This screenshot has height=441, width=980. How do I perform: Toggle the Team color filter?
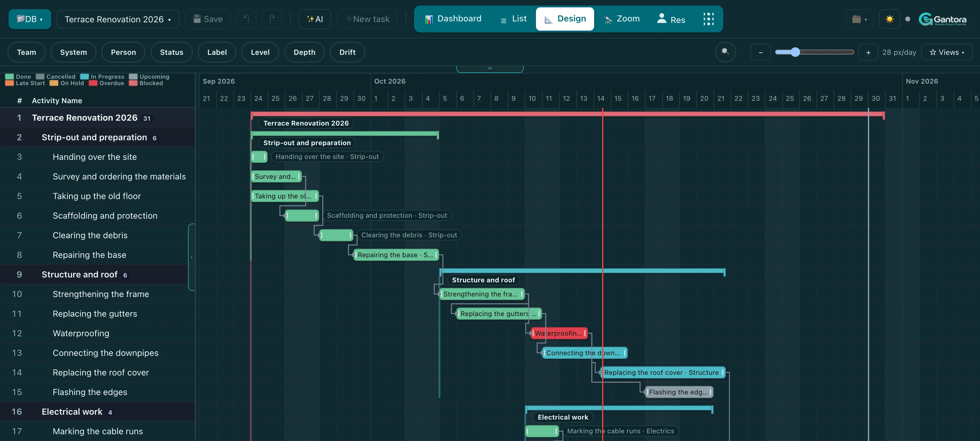(x=27, y=52)
